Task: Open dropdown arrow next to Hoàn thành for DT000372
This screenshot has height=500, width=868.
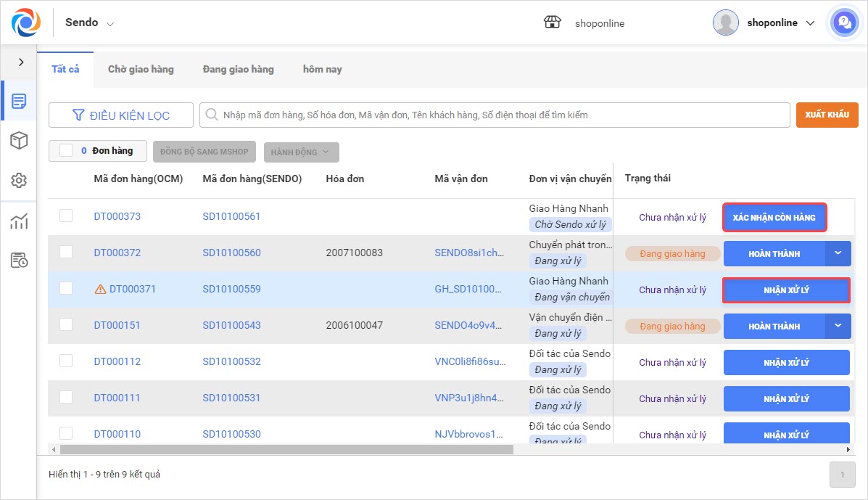Action: click(838, 253)
